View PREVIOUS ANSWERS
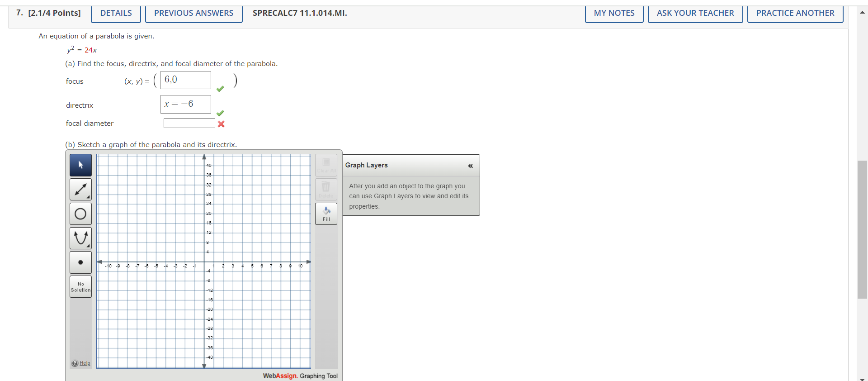868x381 pixels. pos(193,13)
